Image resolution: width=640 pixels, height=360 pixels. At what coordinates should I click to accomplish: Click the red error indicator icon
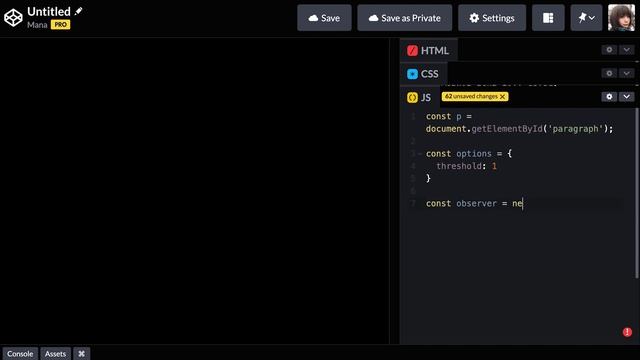pos(627,332)
